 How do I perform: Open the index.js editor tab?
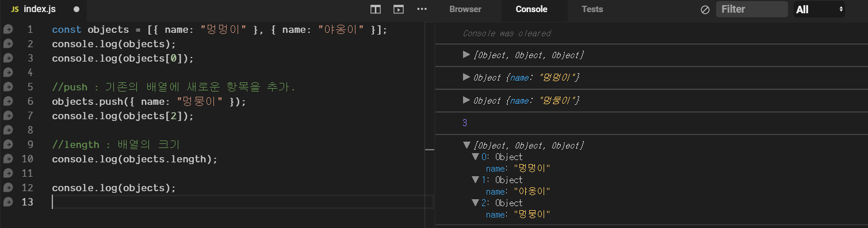(x=39, y=9)
